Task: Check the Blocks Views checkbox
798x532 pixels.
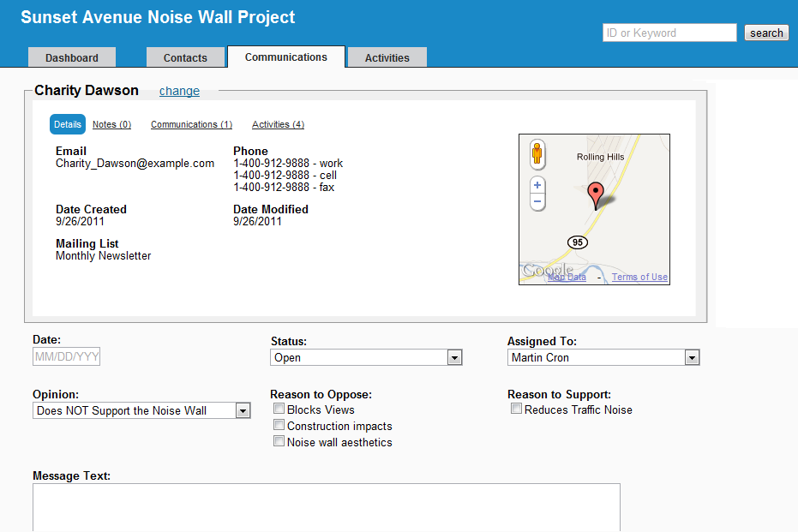Action: (x=279, y=409)
